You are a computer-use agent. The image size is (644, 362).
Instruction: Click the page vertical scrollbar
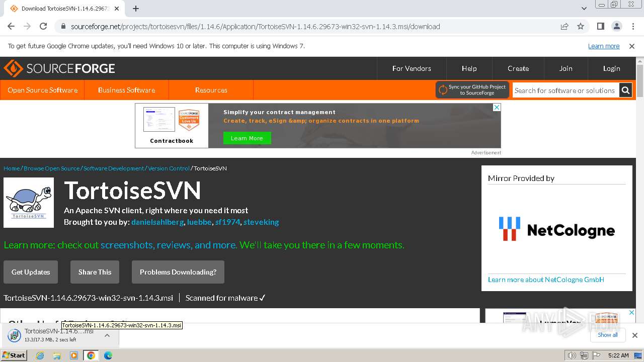640,80
